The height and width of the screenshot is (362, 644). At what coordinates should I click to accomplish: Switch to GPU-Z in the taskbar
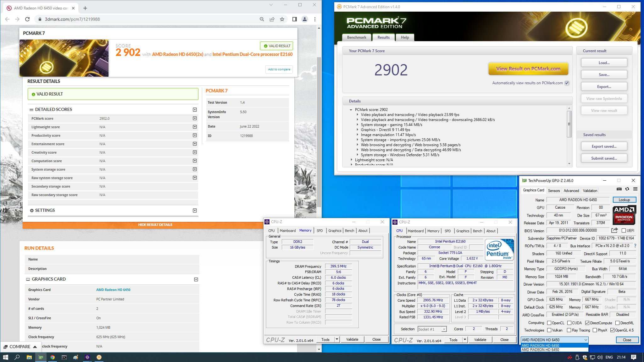[41, 357]
